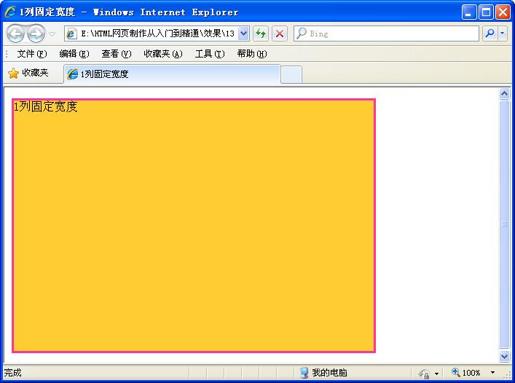Open the search provider dropdown arrow

(502, 33)
